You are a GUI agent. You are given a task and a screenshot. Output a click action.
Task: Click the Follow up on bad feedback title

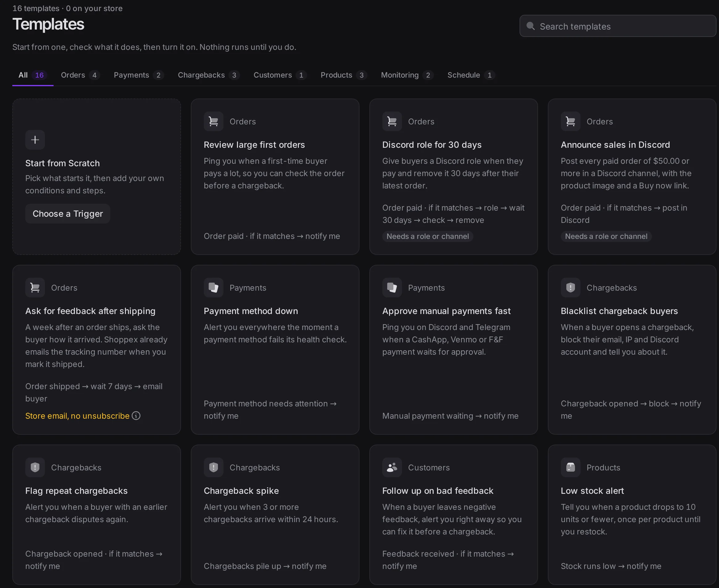click(438, 491)
